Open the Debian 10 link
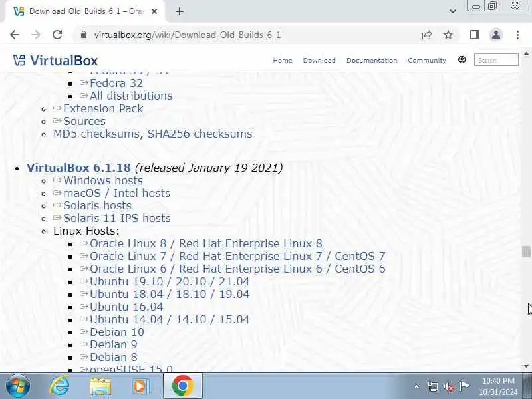532x399 pixels. pyautogui.click(x=117, y=332)
